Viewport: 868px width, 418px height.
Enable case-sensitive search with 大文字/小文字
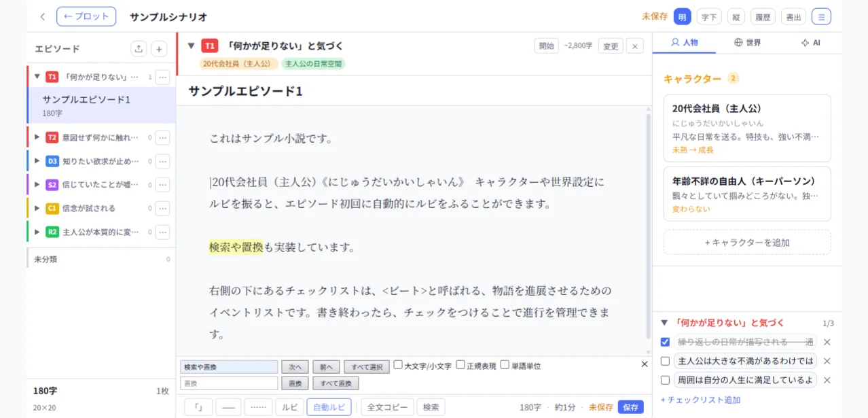(x=397, y=365)
